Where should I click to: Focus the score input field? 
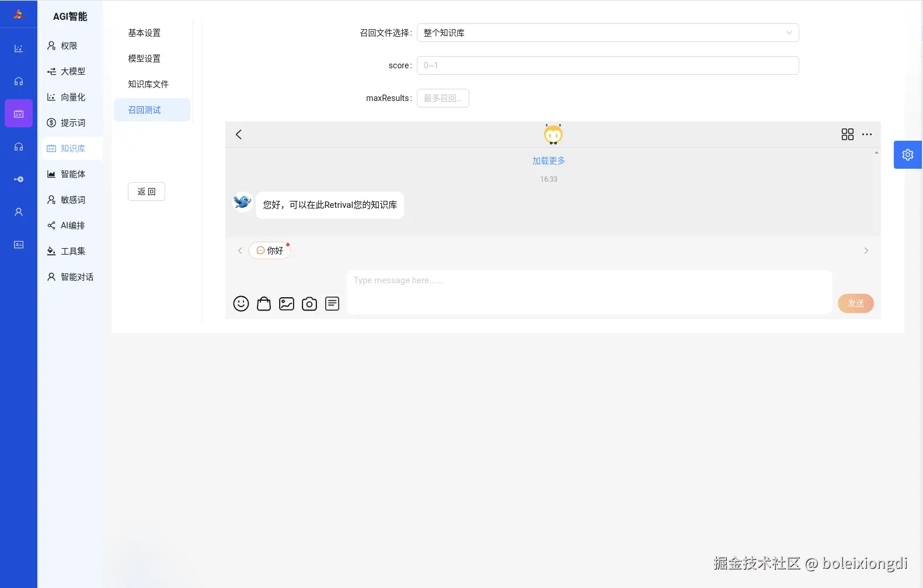pos(608,65)
